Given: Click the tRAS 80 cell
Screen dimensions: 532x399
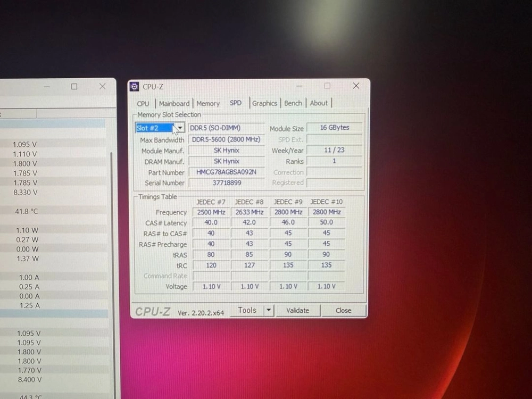Looking at the screenshot, I should click(x=211, y=254).
